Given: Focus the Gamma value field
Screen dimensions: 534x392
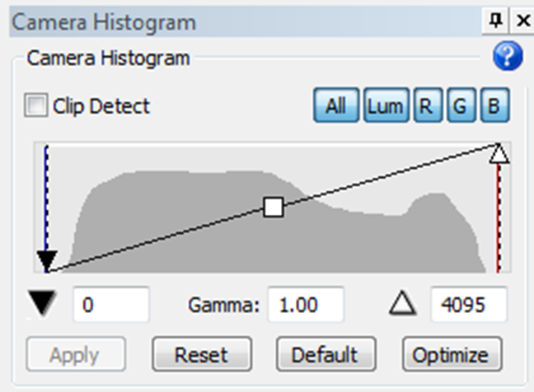Looking at the screenshot, I should pyautogui.click(x=304, y=306).
